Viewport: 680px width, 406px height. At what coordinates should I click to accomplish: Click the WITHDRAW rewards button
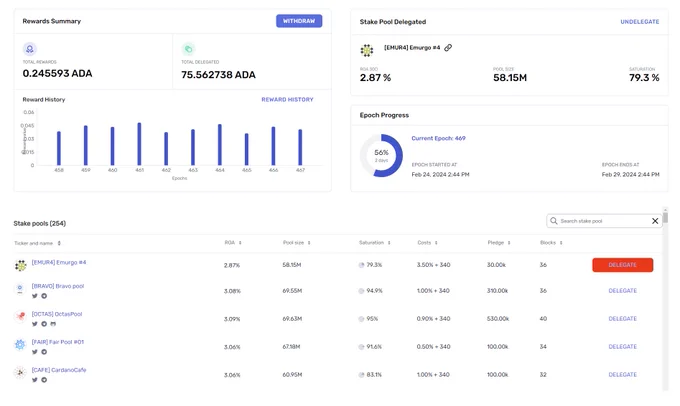(299, 21)
